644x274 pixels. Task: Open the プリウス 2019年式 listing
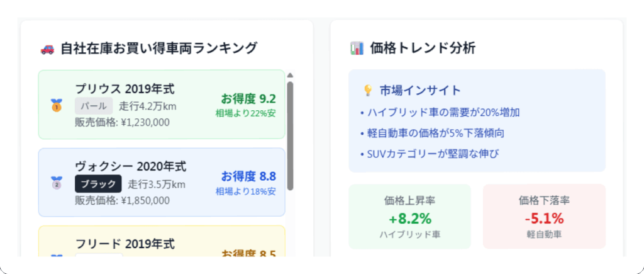[125, 88]
